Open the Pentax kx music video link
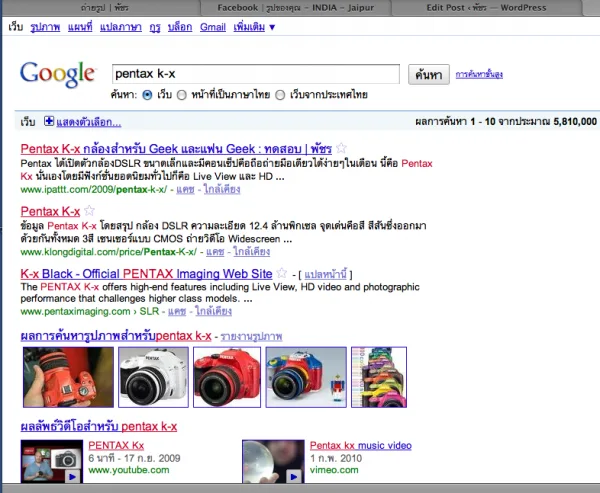600x493 pixels. 360,446
